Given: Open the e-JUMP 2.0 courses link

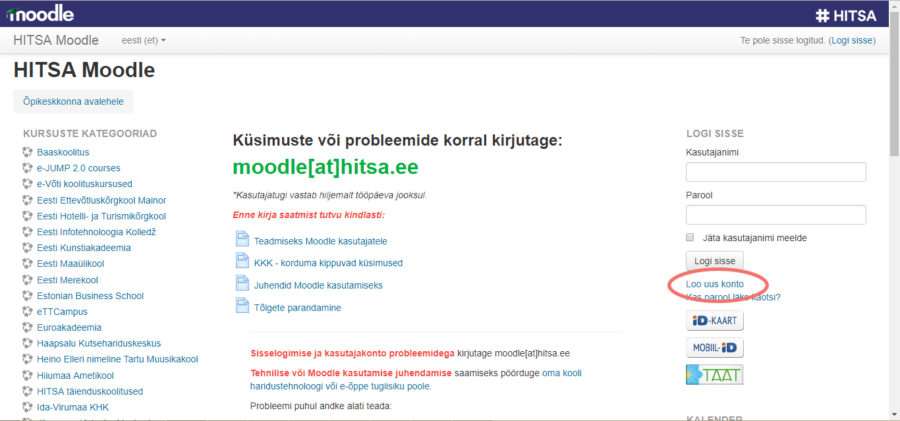Looking at the screenshot, I should [79, 168].
